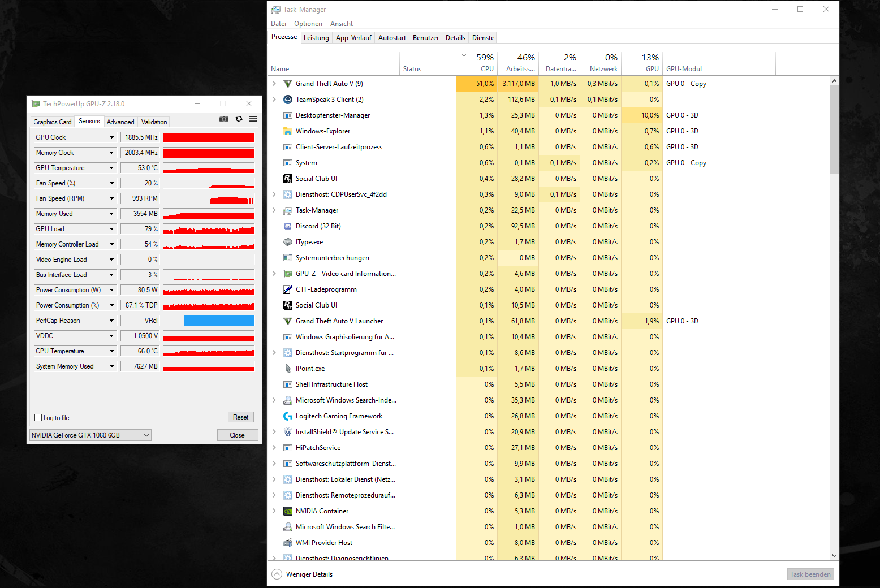
Task: Click the GPU Clock value field 1885.5 MHz
Action: point(140,137)
